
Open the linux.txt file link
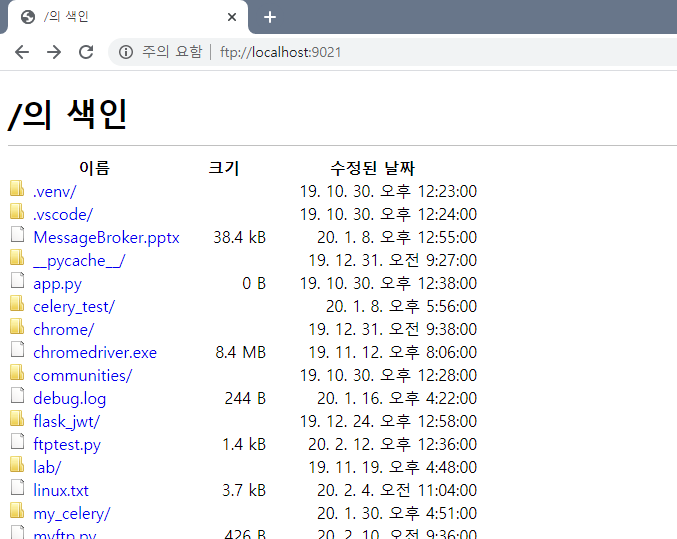click(x=61, y=491)
